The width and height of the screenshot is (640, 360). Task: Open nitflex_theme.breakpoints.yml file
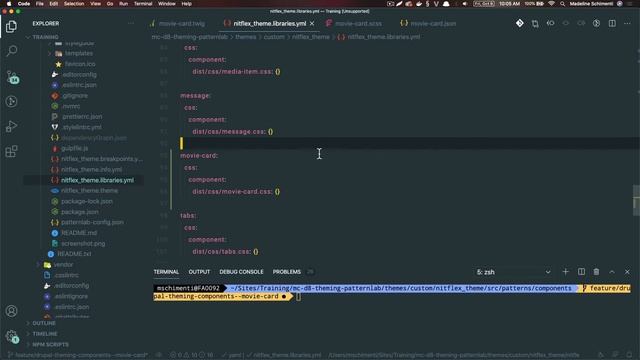coord(102,159)
